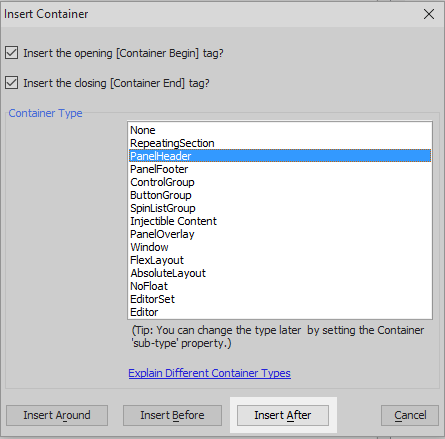Select None in the container type list

click(x=280, y=130)
